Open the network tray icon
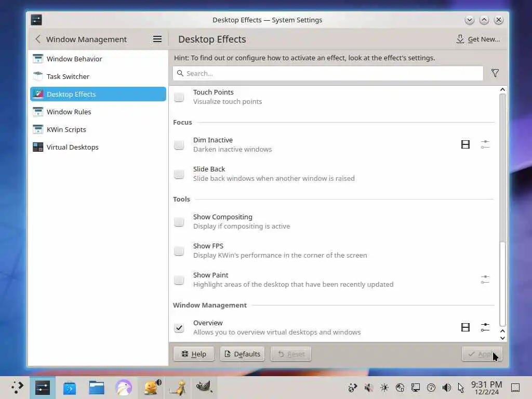Screen dimensions: 532x399 (x=415, y=388)
